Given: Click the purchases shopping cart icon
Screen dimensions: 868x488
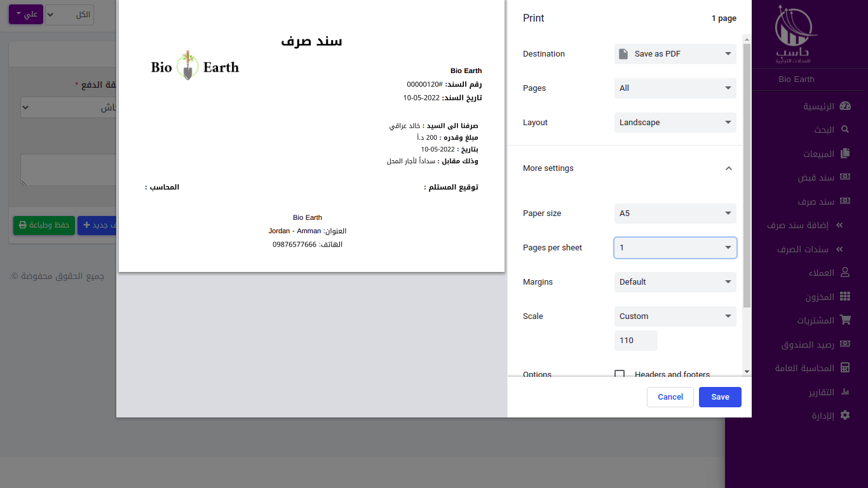Looking at the screenshot, I should pyautogui.click(x=844, y=320).
